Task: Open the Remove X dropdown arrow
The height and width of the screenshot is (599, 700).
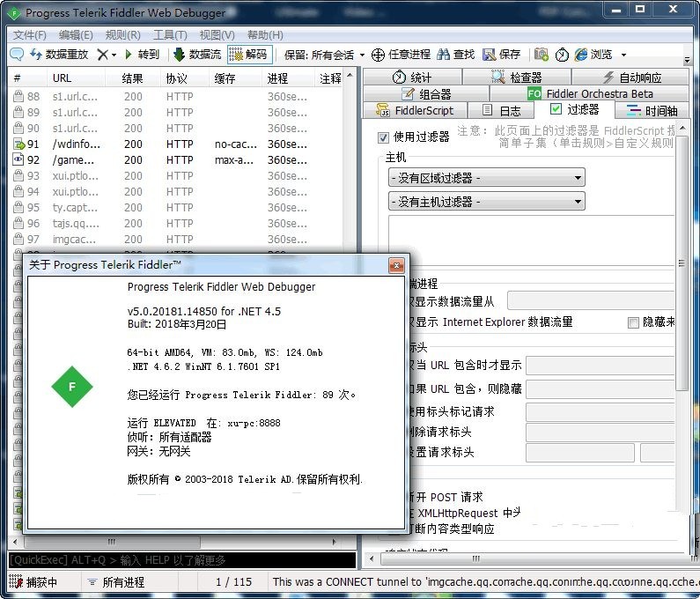Action: (x=114, y=55)
